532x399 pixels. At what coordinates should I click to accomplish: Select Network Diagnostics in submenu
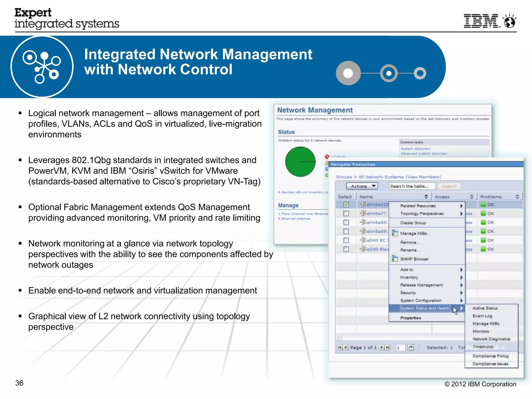(x=491, y=339)
